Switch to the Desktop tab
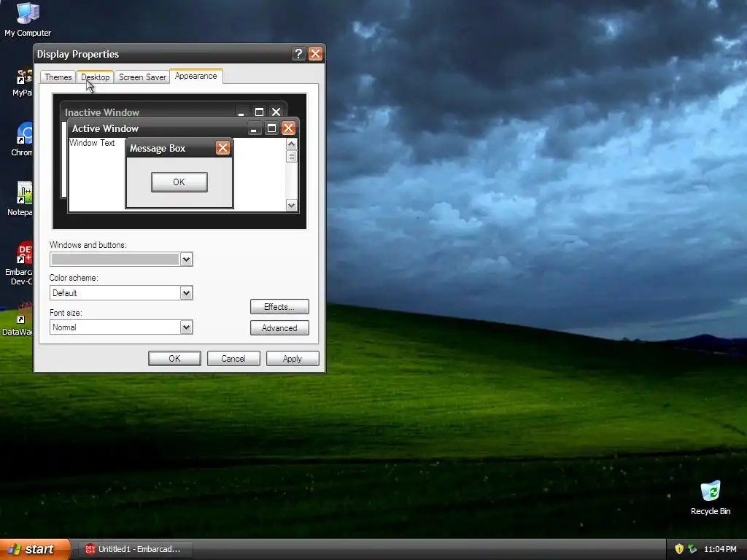 (96, 77)
